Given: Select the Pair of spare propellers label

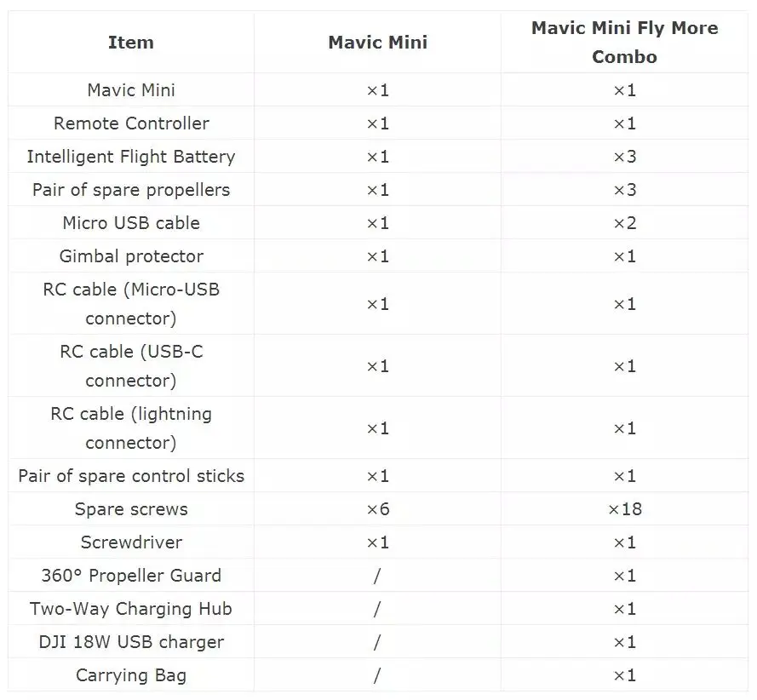Looking at the screenshot, I should [x=131, y=190].
